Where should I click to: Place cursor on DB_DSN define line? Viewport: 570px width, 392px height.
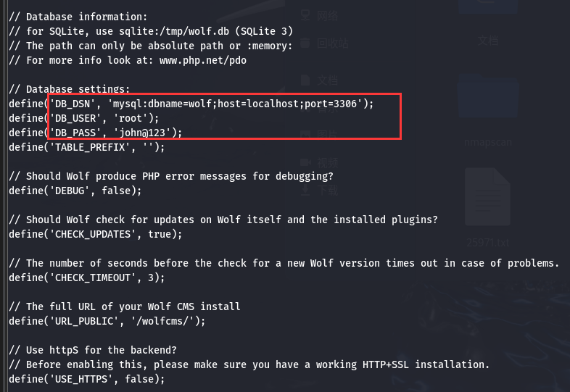[191, 104]
